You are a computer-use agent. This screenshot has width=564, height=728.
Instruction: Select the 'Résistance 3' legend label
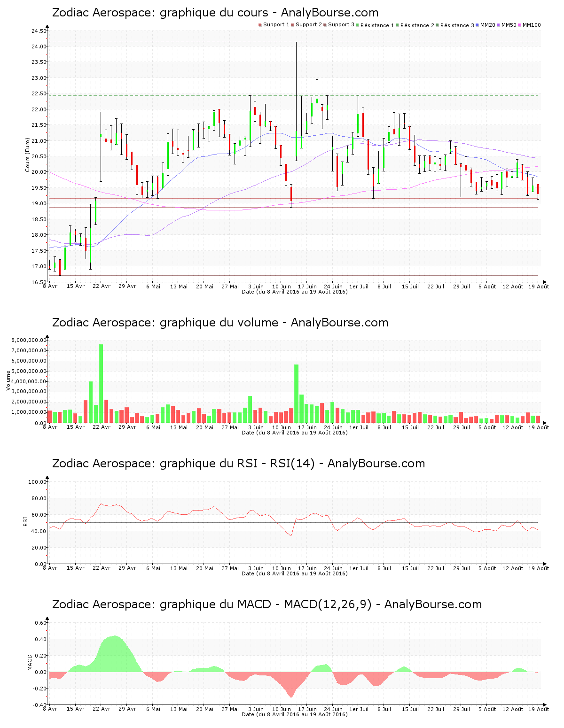457,25
